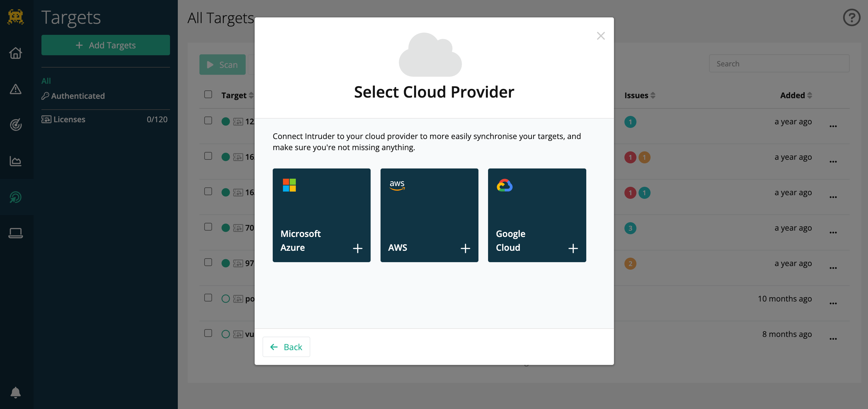868x409 pixels.
Task: Open the Reports chart icon in sidebar
Action: (x=16, y=161)
